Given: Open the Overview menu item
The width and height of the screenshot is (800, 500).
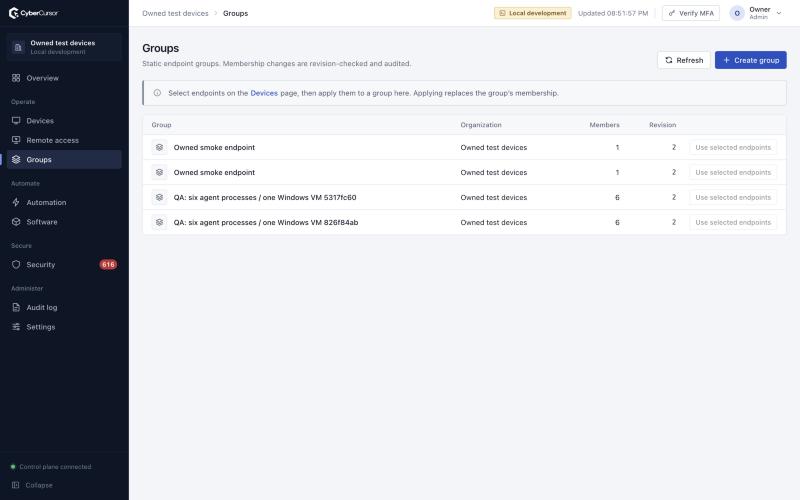Looking at the screenshot, I should click(x=64, y=78).
